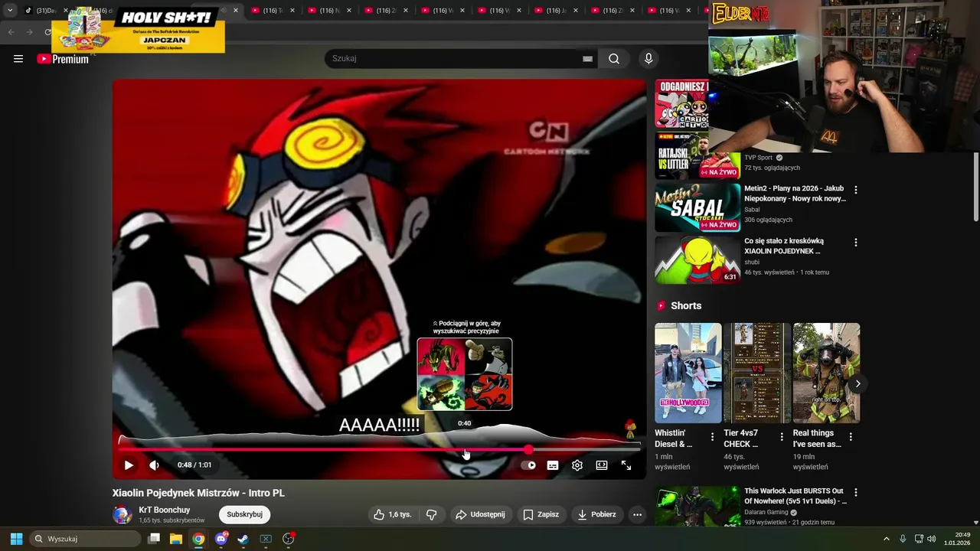980x551 pixels.
Task: Open Real things I've seen short
Action: 826,373
